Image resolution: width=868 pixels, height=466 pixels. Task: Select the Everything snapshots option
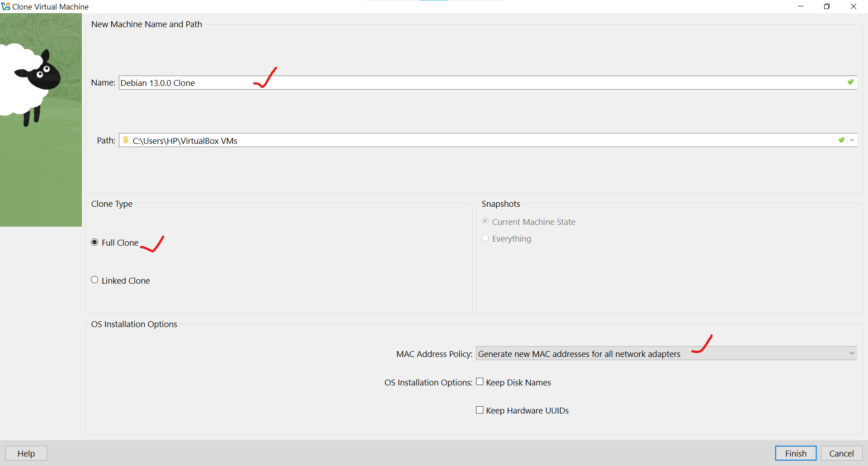[485, 238]
